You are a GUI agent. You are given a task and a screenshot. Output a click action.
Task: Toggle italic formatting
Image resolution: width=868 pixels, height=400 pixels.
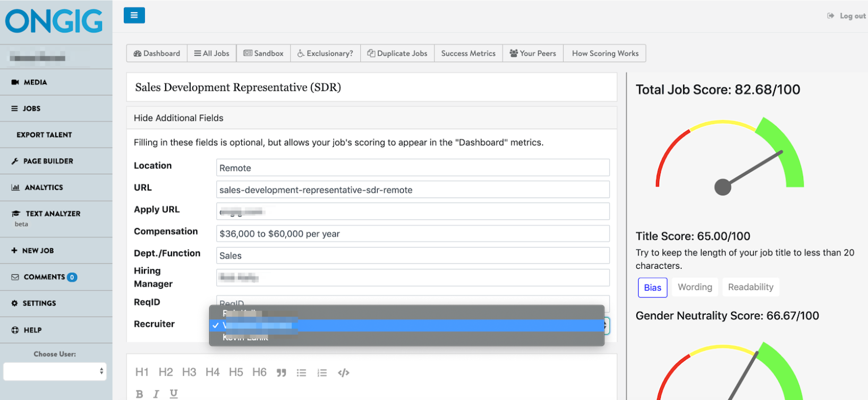156,394
